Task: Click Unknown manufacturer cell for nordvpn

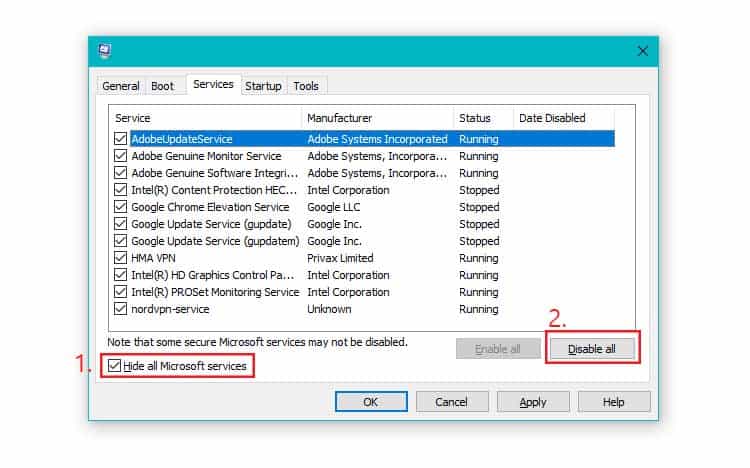Action: point(329,309)
